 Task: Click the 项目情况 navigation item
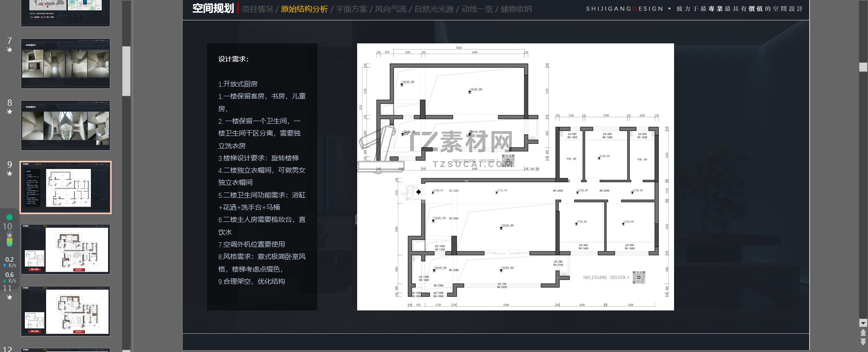pyautogui.click(x=257, y=9)
